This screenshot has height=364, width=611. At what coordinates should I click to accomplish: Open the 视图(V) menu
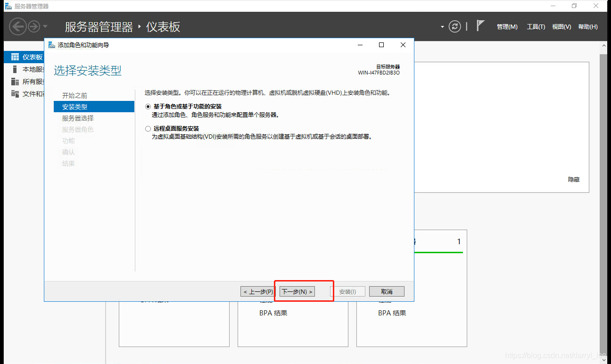561,27
